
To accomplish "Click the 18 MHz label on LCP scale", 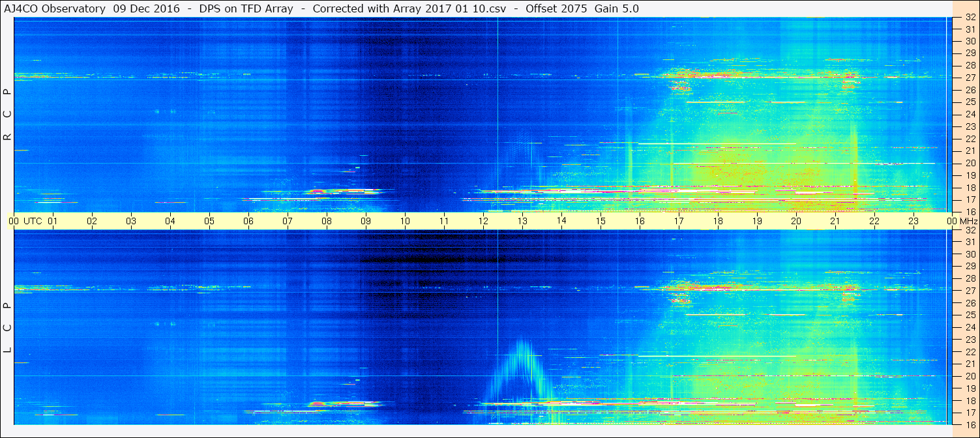I will 970,400.
